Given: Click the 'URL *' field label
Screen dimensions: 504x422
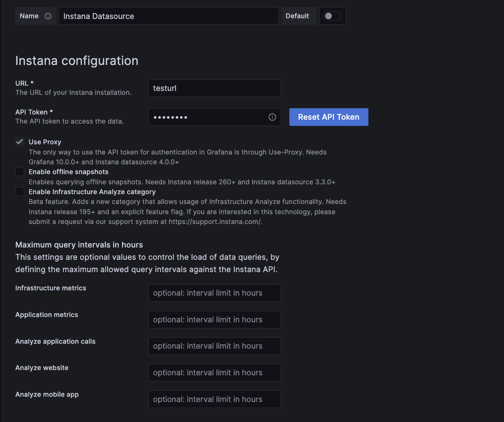Looking at the screenshot, I should tap(25, 83).
